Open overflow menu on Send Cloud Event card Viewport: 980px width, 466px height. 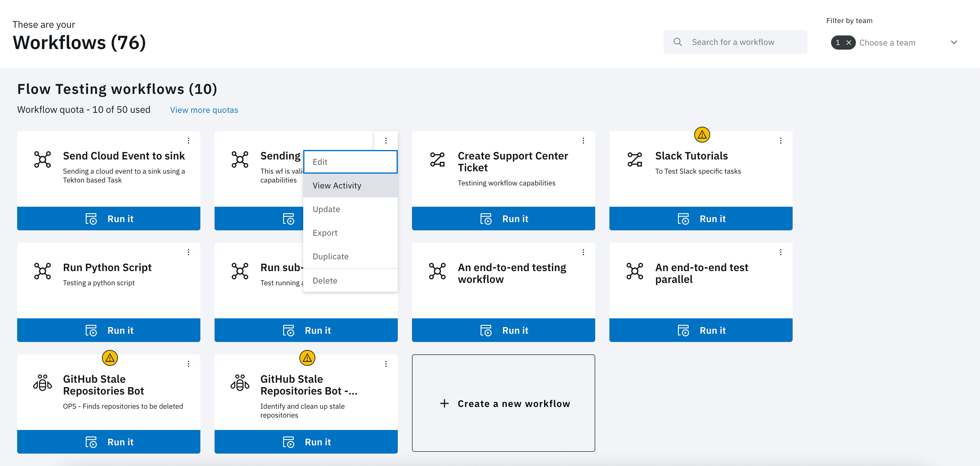(x=188, y=141)
